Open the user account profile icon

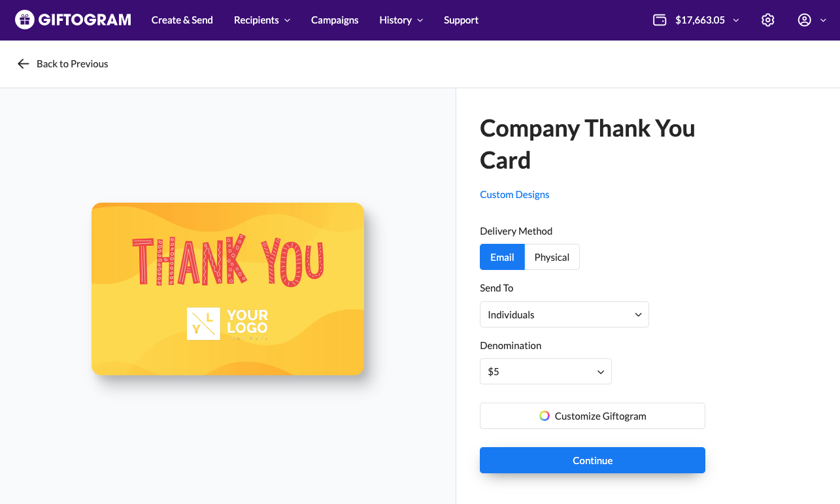tap(805, 20)
